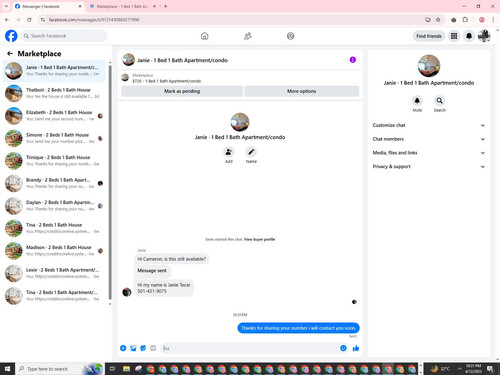Screen dimensions: 500x375
Task: Bookmark this page with star icon
Action: click(x=438, y=20)
